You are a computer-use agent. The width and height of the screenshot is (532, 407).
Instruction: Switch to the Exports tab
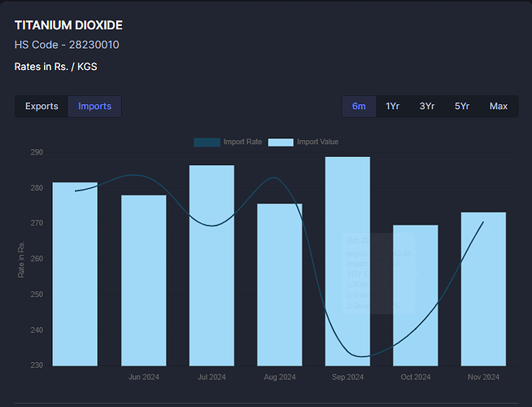point(41,107)
